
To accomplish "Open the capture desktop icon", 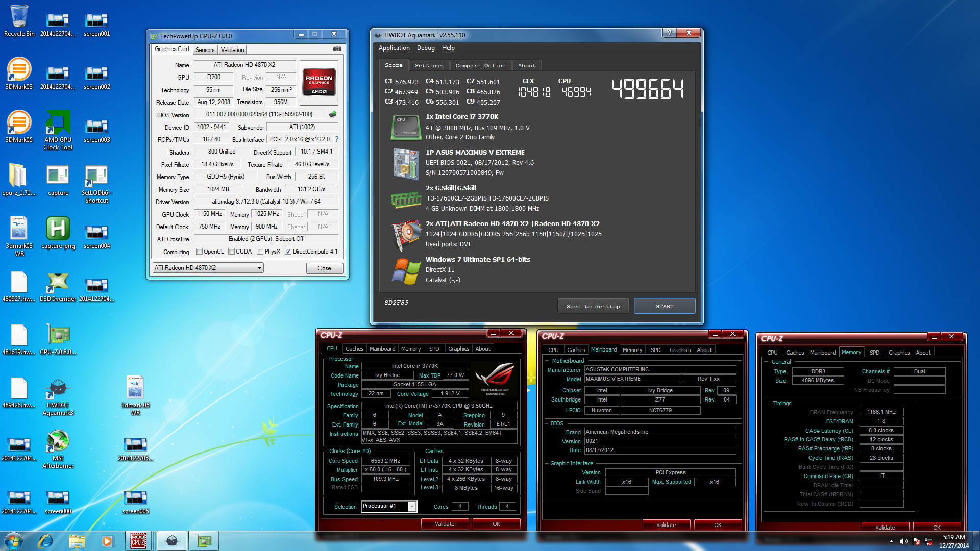I will pyautogui.click(x=58, y=180).
